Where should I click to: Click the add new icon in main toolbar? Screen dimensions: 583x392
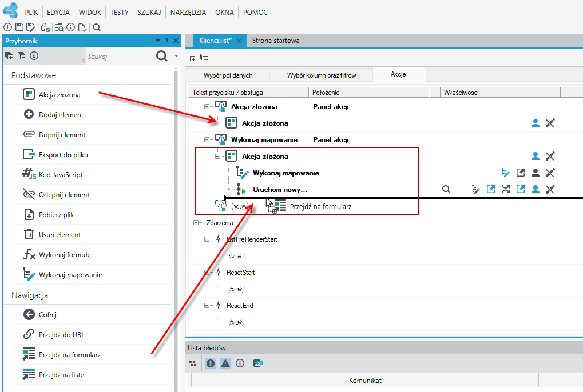pyautogui.click(x=7, y=27)
